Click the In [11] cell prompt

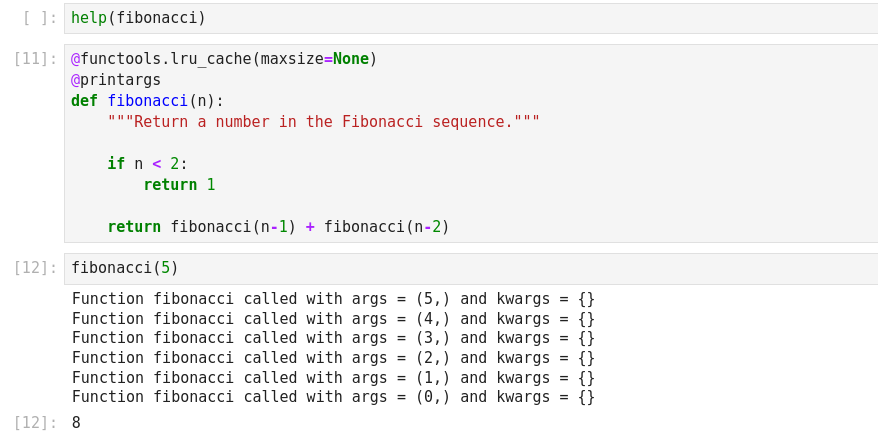pyautogui.click(x=36, y=59)
